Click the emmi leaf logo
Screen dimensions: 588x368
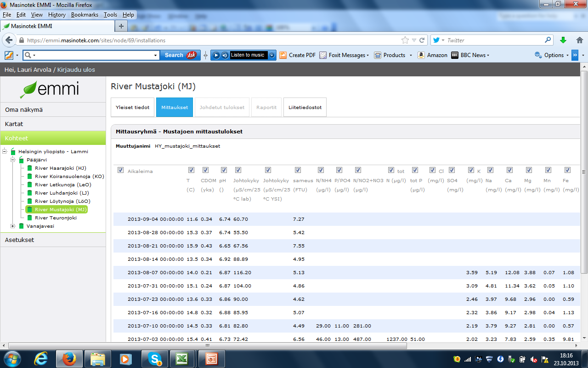click(49, 89)
